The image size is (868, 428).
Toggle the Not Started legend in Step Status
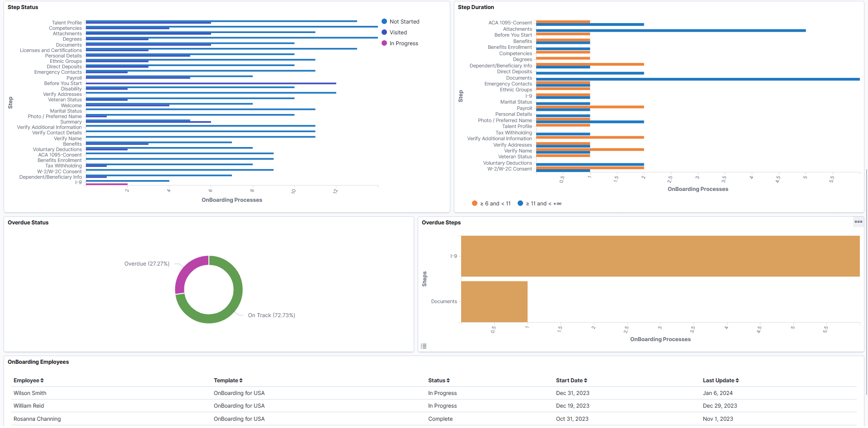(x=401, y=21)
